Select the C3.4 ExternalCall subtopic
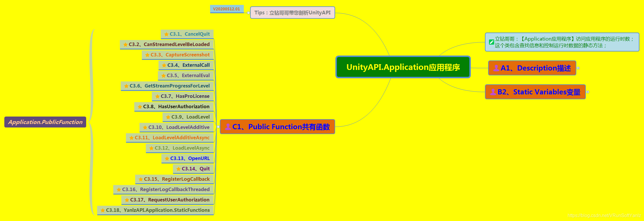The width and height of the screenshot is (644, 221). (x=186, y=65)
